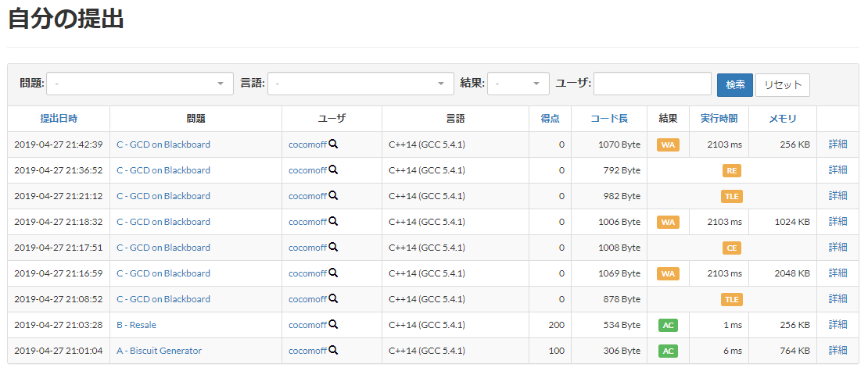This screenshot has width=868, height=371.
Task: Open C - GCD on Blackboard in 21:16:59 row
Action: pos(163,273)
